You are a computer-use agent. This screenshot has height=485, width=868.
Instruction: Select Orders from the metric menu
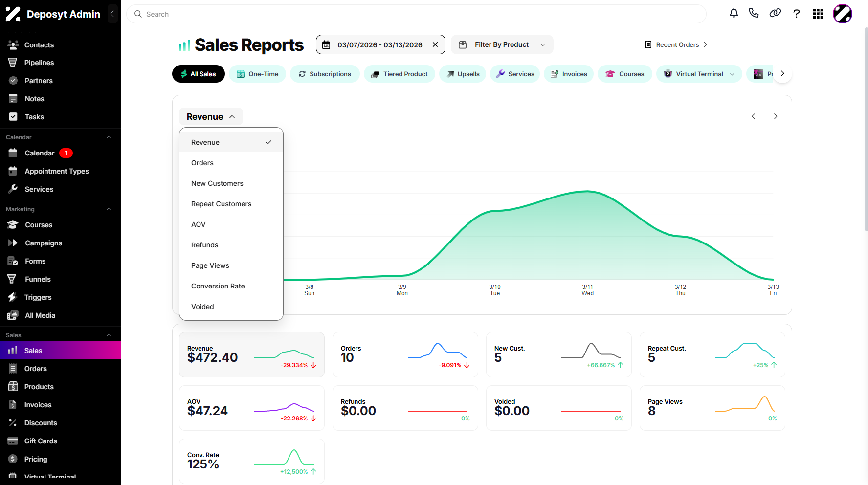coord(231,163)
